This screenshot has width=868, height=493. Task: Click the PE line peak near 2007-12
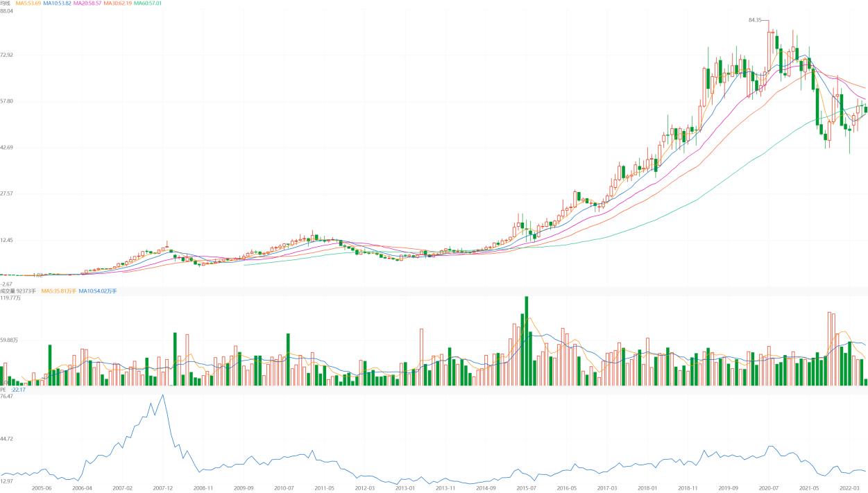(162, 395)
